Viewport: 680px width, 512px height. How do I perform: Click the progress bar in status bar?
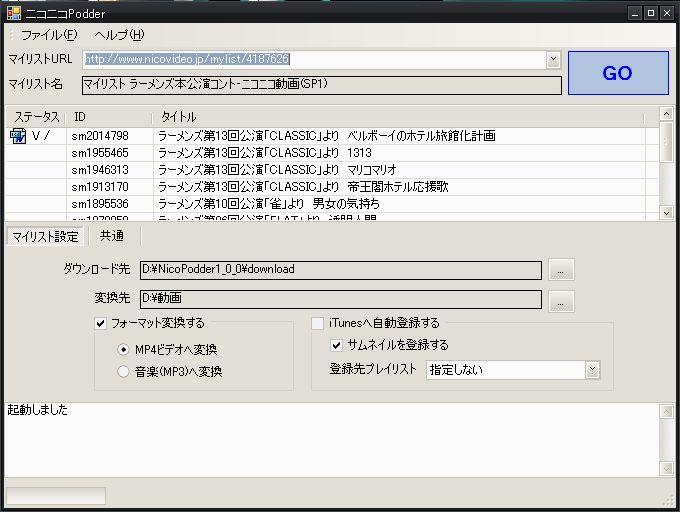point(56,496)
